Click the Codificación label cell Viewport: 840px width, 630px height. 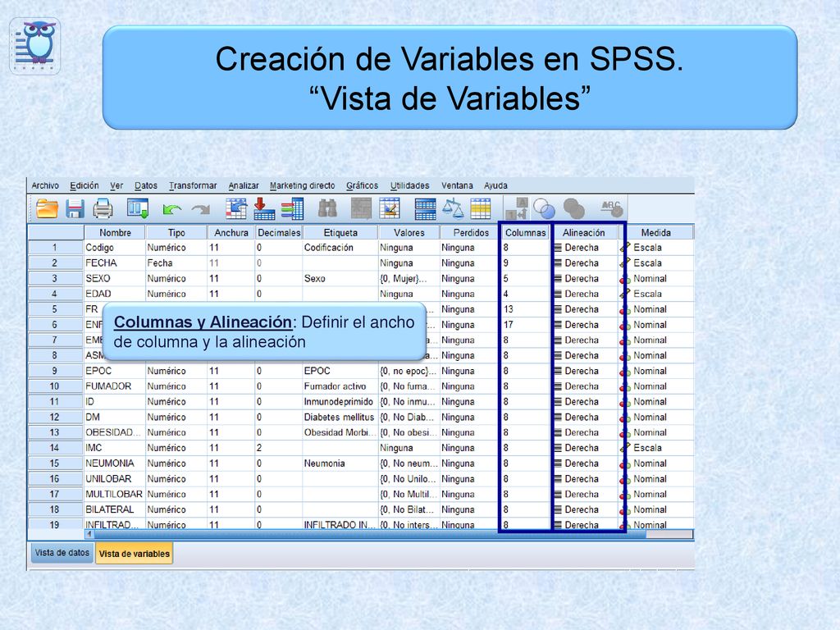pos(340,248)
